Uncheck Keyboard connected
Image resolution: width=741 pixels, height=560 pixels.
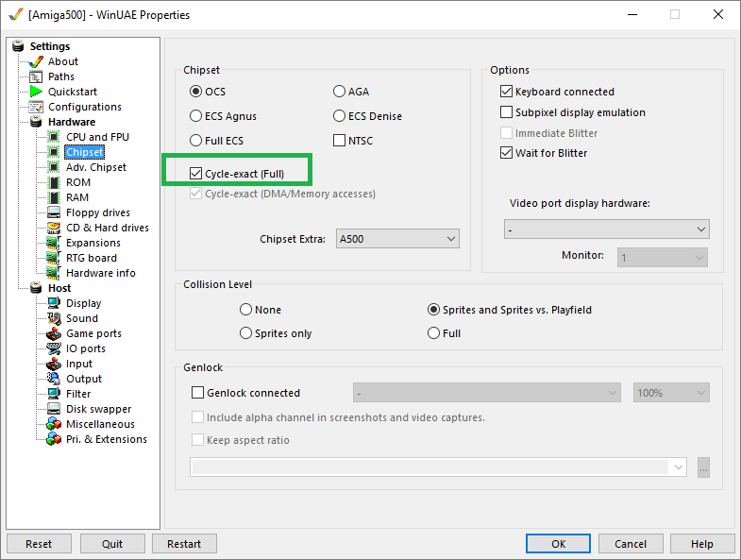[x=506, y=92]
